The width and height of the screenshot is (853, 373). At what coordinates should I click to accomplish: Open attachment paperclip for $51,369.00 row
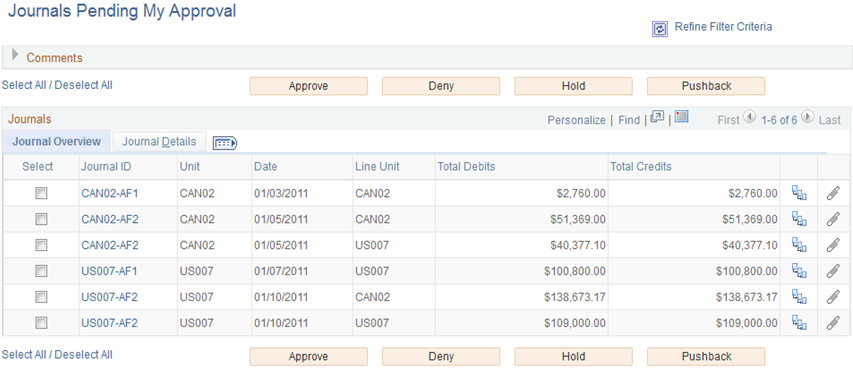[833, 219]
